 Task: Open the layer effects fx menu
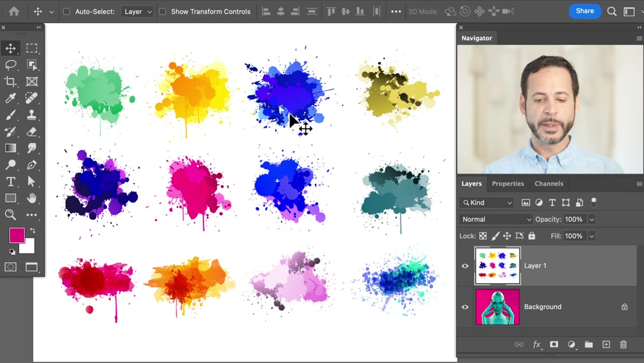[536, 345]
